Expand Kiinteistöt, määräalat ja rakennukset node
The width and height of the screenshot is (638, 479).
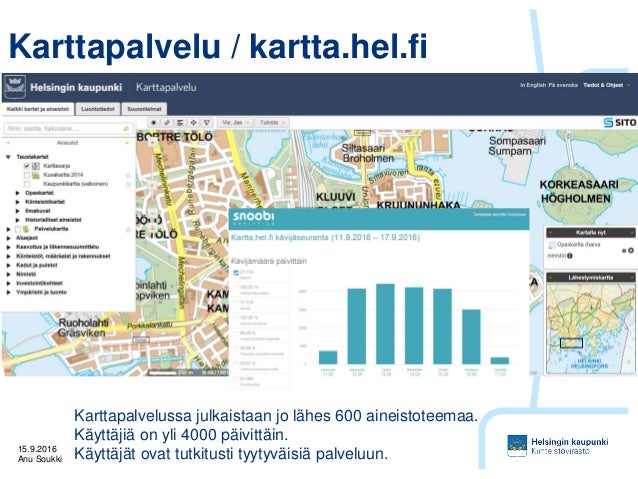point(9,256)
